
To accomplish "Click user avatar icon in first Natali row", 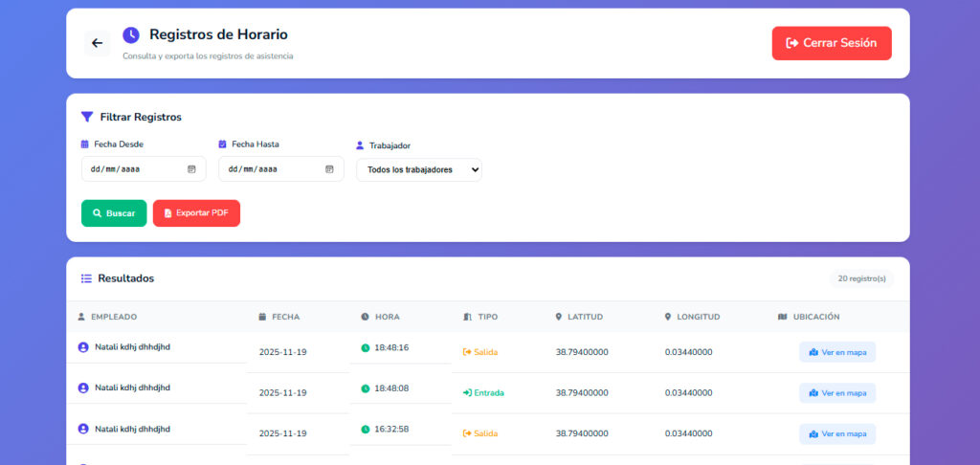I will 83,347.
